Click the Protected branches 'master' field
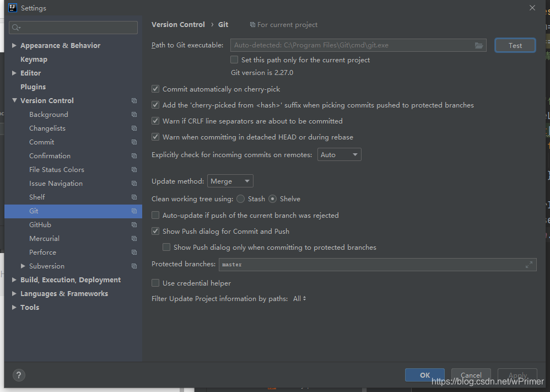Viewport: 550px width, 392px height. (378, 265)
